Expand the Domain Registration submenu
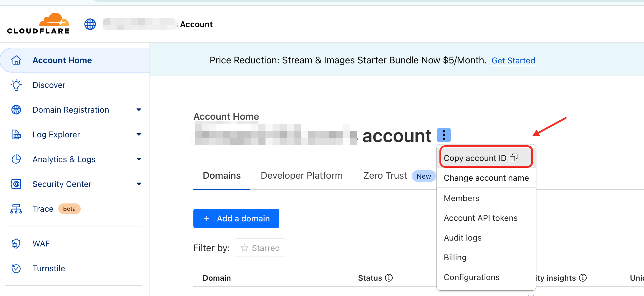The image size is (644, 296). pyautogui.click(x=139, y=110)
